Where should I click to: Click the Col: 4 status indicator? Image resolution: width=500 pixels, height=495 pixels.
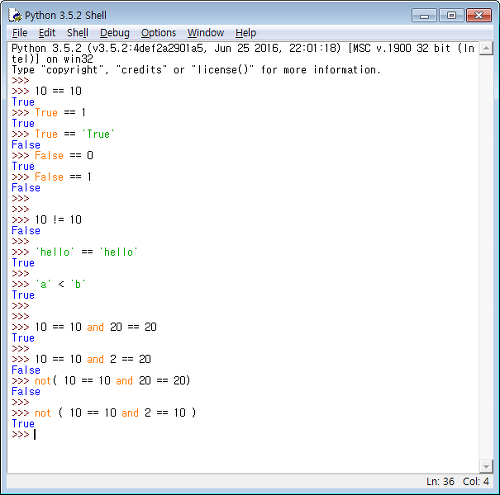pos(476,481)
